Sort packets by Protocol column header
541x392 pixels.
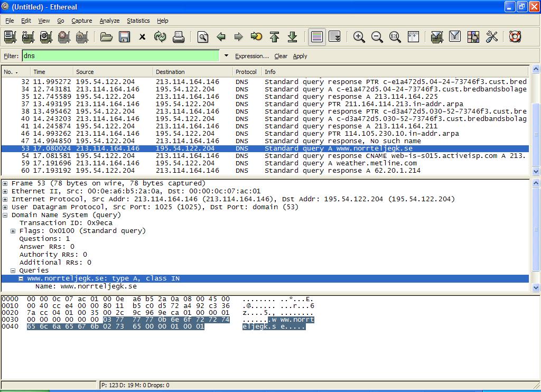247,72
